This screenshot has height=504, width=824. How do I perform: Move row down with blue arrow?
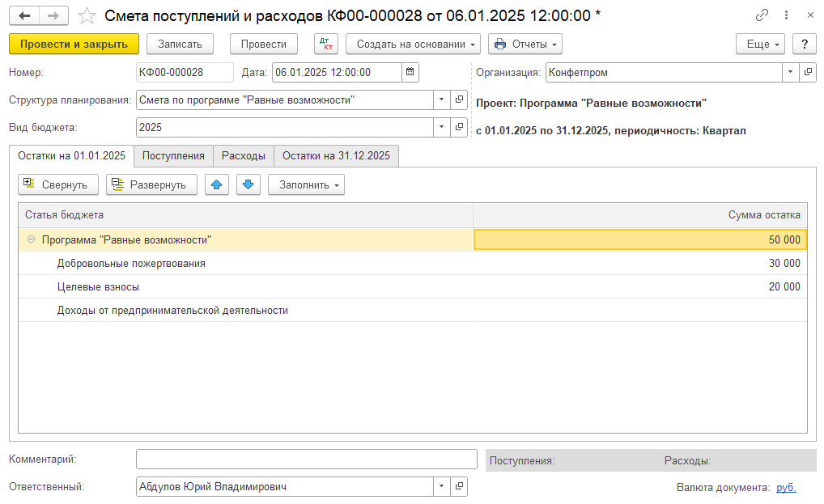pos(248,184)
